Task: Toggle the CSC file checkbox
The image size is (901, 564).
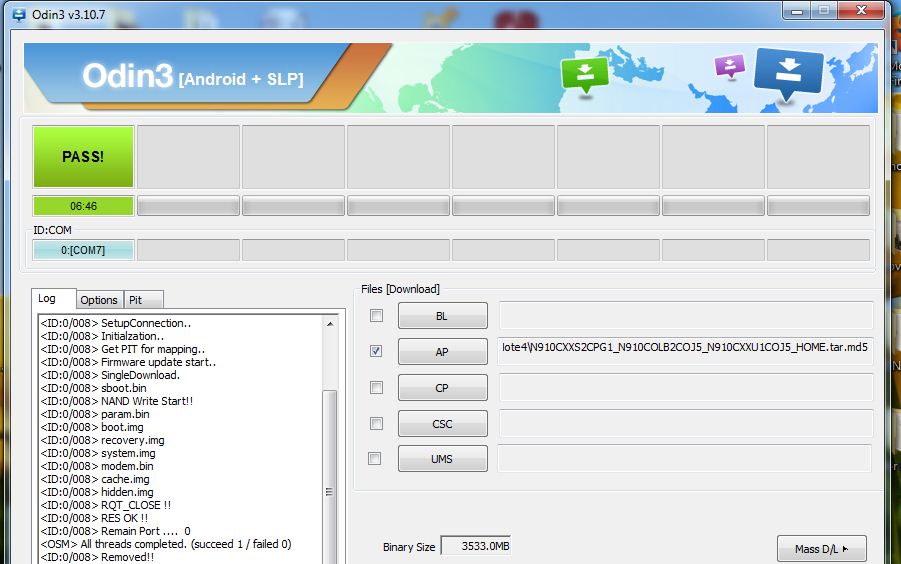Action: click(x=376, y=424)
